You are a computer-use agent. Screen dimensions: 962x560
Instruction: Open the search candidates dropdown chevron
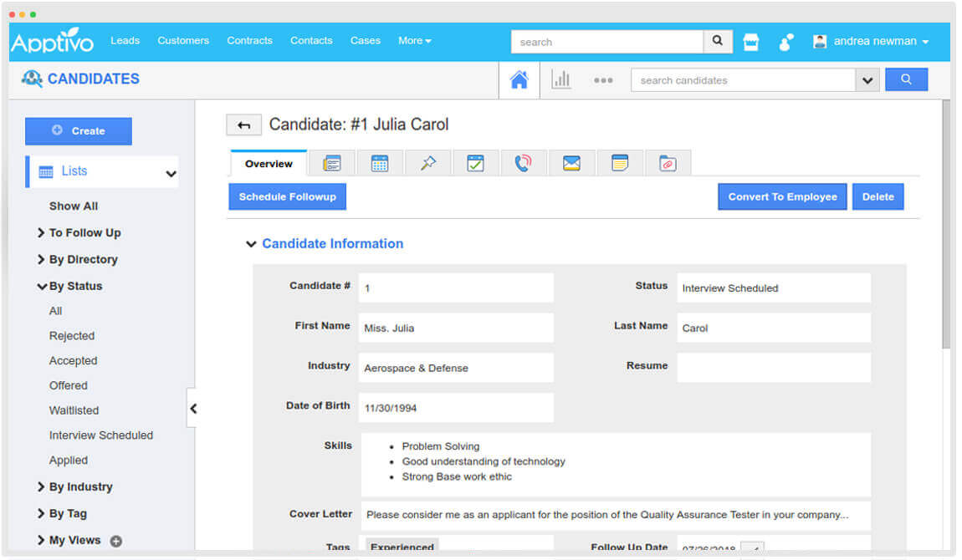coord(868,79)
